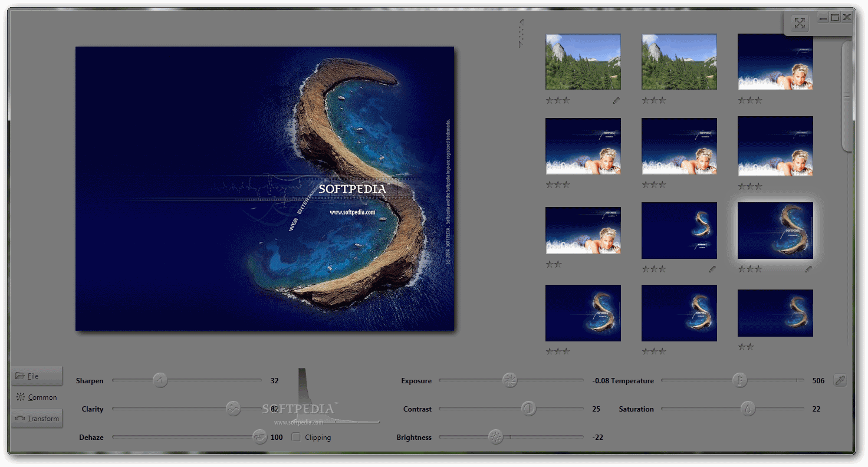Click the star rating under the highlighted thumbnail
This screenshot has width=868, height=467.
(x=750, y=269)
